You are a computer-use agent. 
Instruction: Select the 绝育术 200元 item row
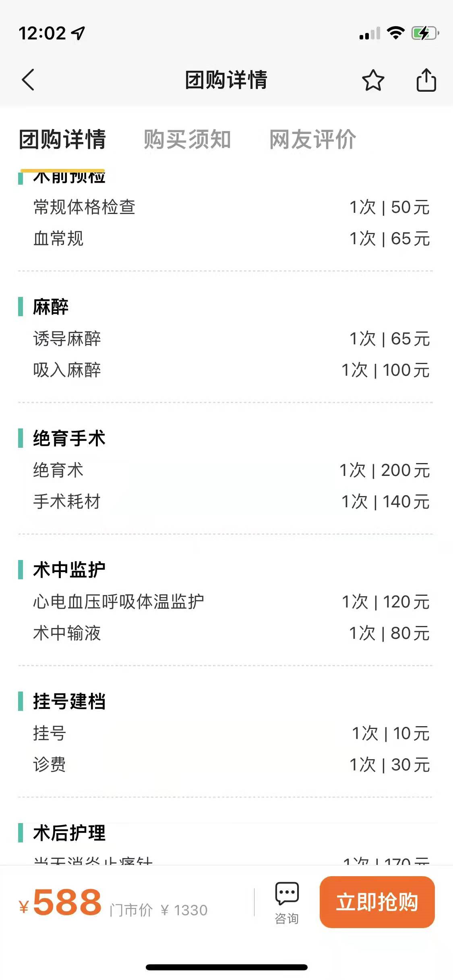tap(232, 470)
